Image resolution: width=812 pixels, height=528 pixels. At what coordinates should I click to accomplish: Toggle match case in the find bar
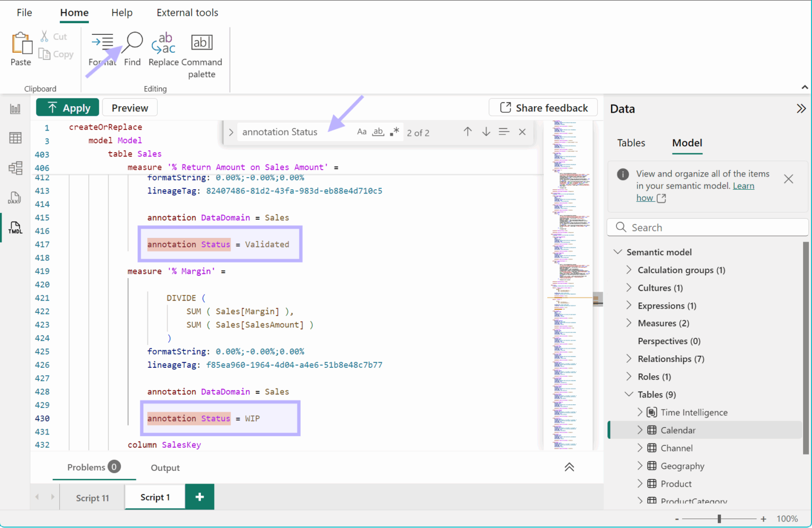[x=362, y=132]
